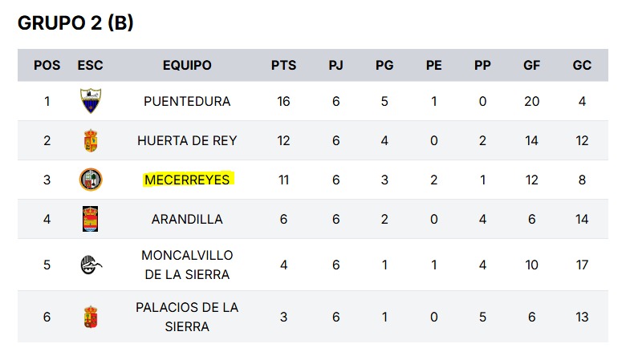The width and height of the screenshot is (626, 364).
Task: Click the PTS column header
Action: pos(284,65)
